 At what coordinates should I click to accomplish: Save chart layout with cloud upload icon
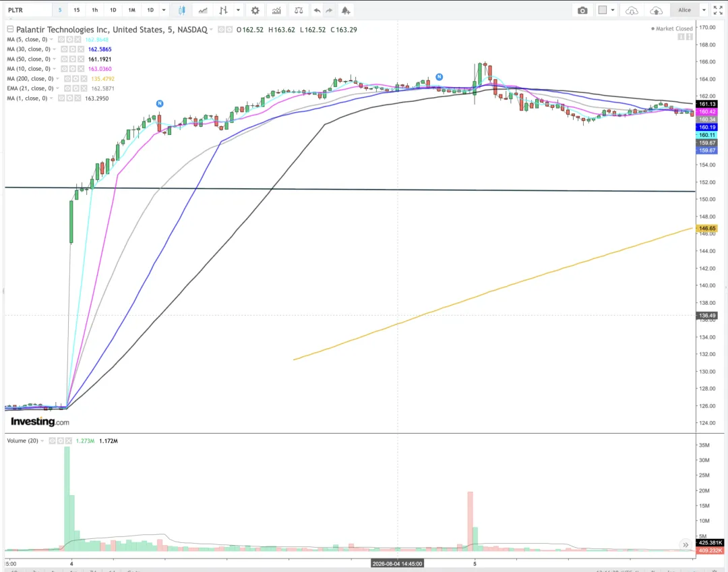[x=656, y=10]
